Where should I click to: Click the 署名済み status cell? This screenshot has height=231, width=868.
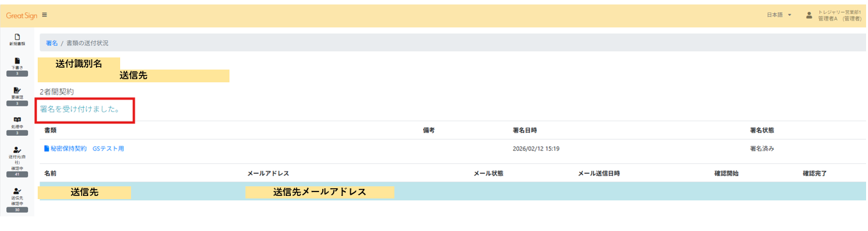pyautogui.click(x=762, y=149)
